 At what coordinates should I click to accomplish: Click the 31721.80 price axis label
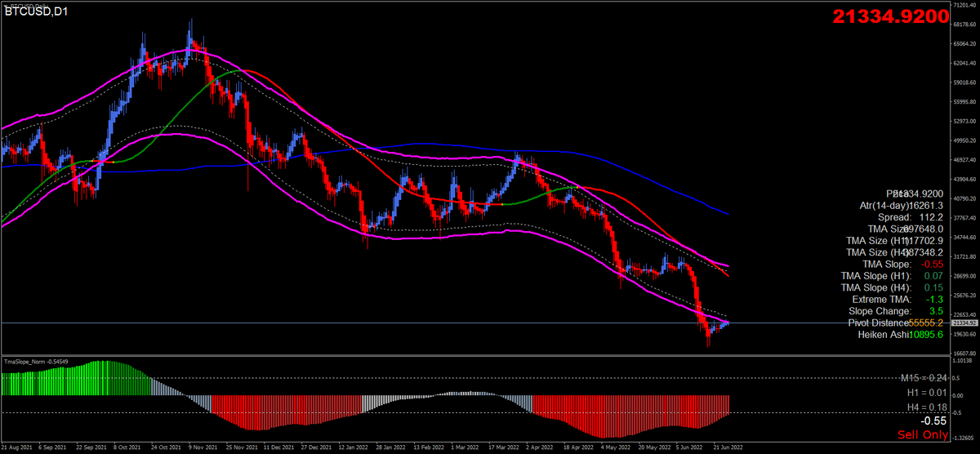click(965, 256)
